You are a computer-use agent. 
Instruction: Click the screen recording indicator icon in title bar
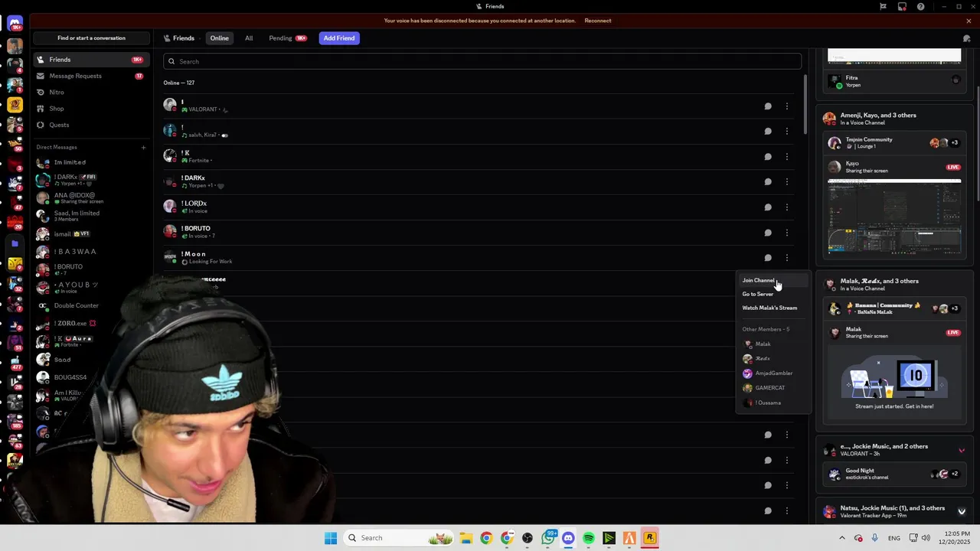(902, 6)
